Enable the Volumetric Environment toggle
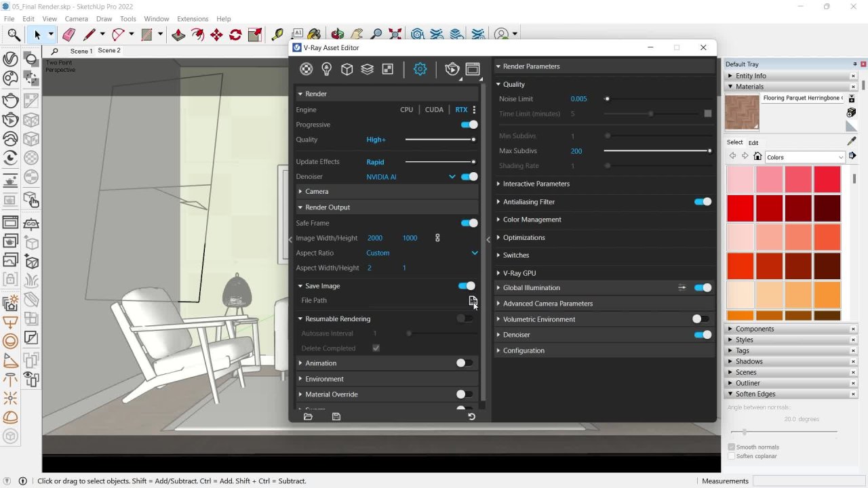This screenshot has width=868, height=488. [x=700, y=319]
